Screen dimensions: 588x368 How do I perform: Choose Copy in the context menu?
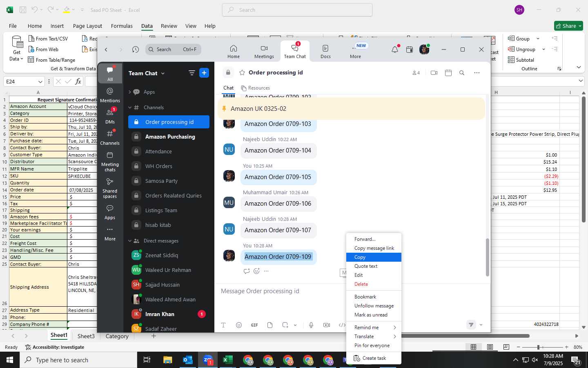click(x=374, y=257)
